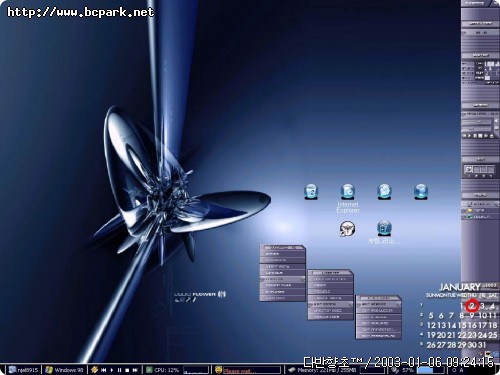Expand the highlighted submenu entry in first popup menu
Viewport: 500px width, 375px height.
coord(282,279)
